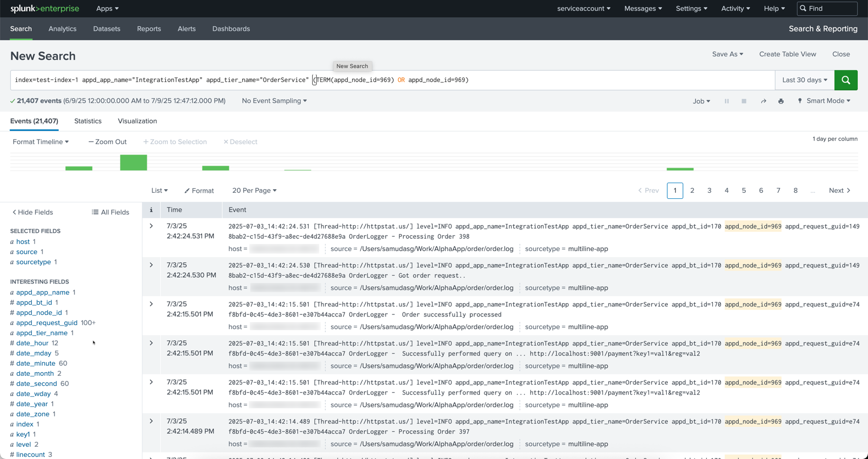Image resolution: width=868 pixels, height=459 pixels.
Task: Open the Last 30 days time picker
Action: click(x=804, y=80)
